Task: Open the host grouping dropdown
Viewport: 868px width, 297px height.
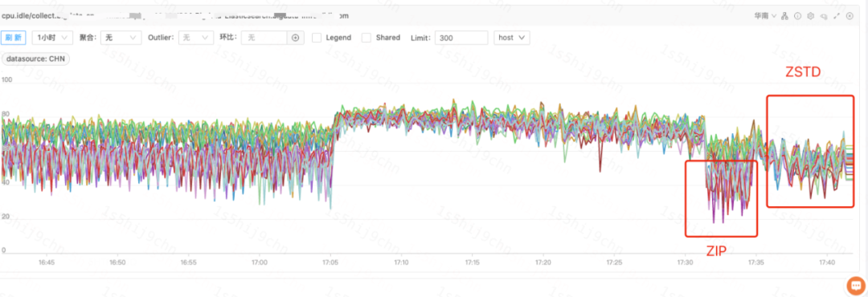Action: pos(511,38)
